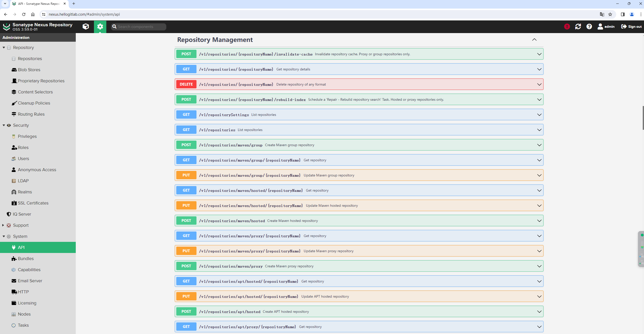Viewport: 644px width, 334px height.
Task: Click PUT Update Maven proxy repository row
Action: [x=359, y=251]
